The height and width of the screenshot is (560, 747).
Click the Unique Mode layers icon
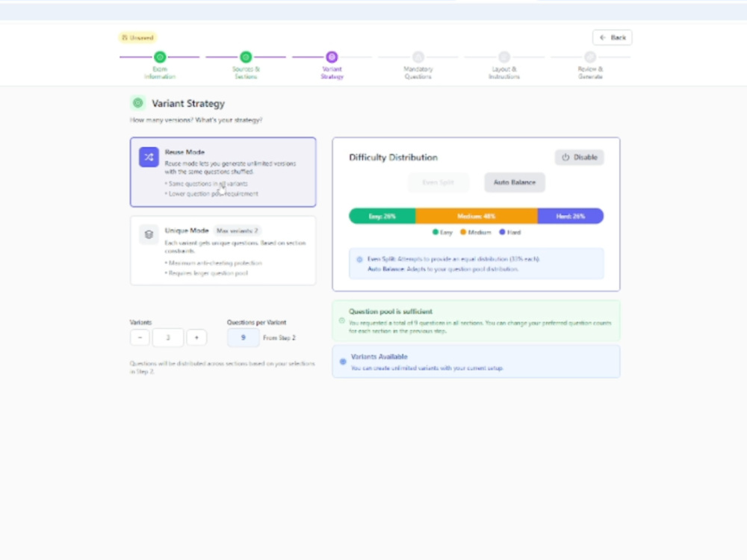(149, 234)
